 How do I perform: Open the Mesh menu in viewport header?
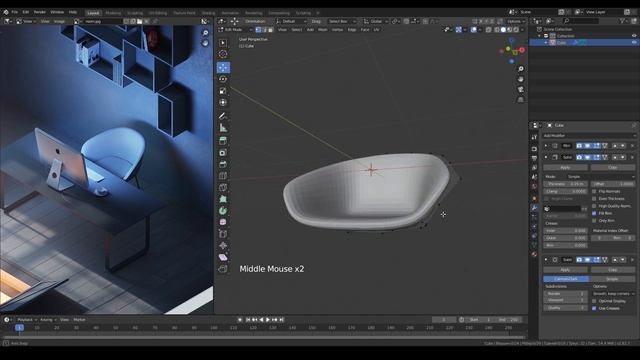point(322,30)
